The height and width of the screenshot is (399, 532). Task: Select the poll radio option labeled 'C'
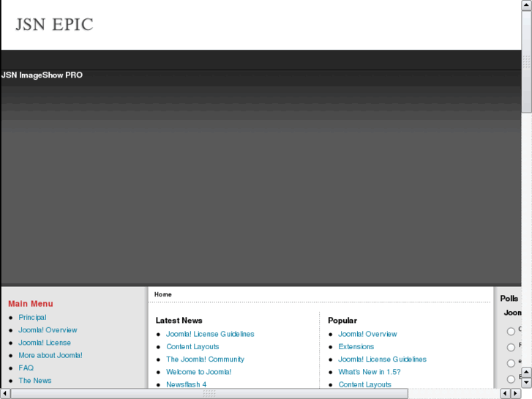tap(511, 332)
